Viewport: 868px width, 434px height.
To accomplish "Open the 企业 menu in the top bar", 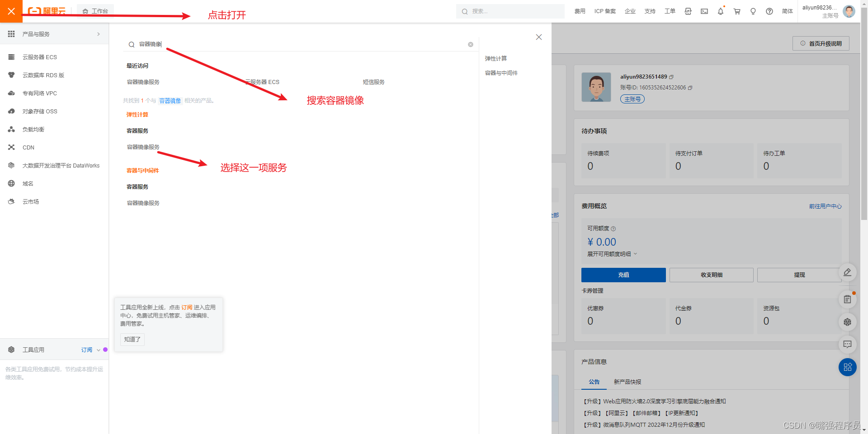I will tap(630, 11).
